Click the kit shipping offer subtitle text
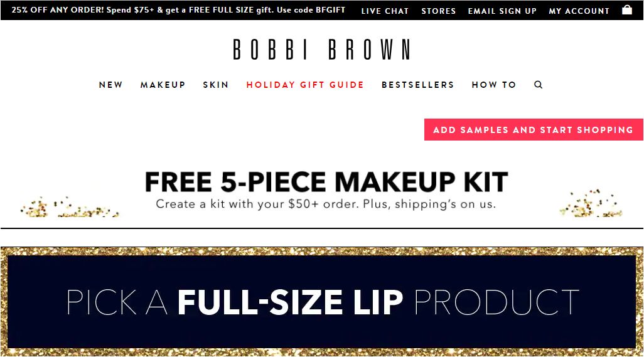Image resolution: width=644 pixels, height=357 pixels. pos(326,204)
